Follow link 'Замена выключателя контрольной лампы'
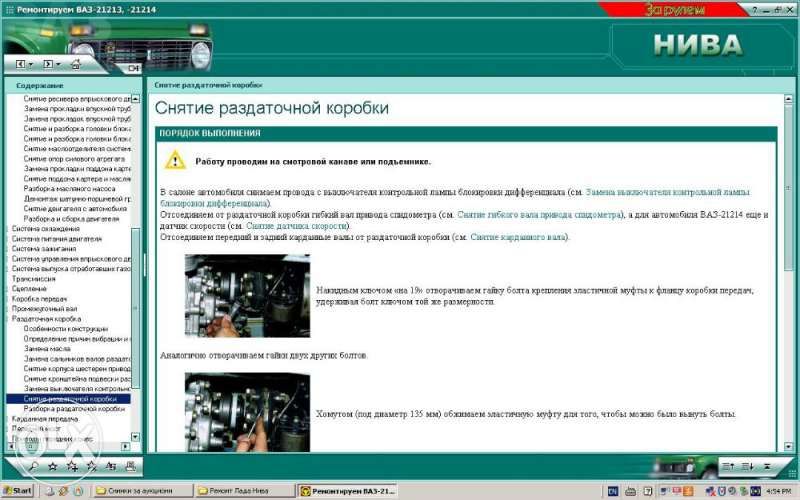Image resolution: width=800 pixels, height=500 pixels. pyautogui.click(x=667, y=192)
